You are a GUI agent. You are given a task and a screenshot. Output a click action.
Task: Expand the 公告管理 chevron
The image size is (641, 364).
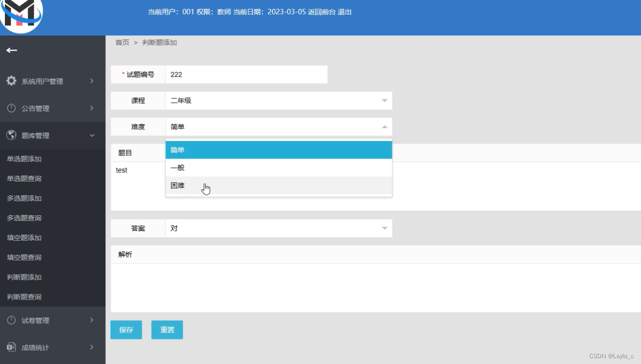(92, 108)
